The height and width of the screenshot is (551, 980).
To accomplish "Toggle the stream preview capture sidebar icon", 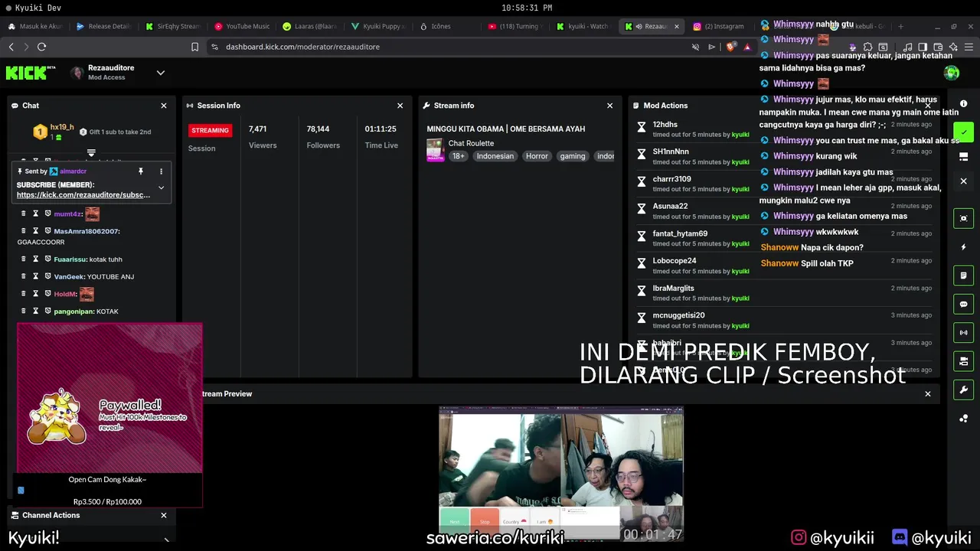I will (x=963, y=218).
